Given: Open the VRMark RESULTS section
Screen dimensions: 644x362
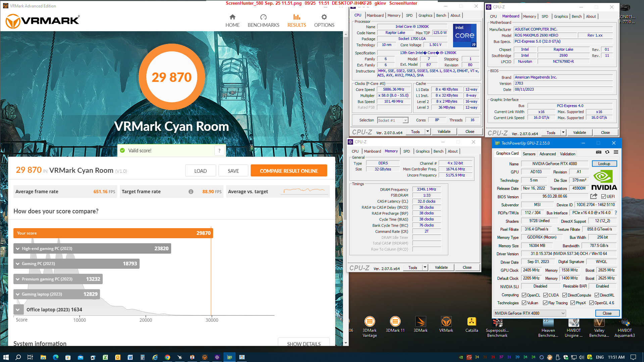Looking at the screenshot, I should 297,21.
